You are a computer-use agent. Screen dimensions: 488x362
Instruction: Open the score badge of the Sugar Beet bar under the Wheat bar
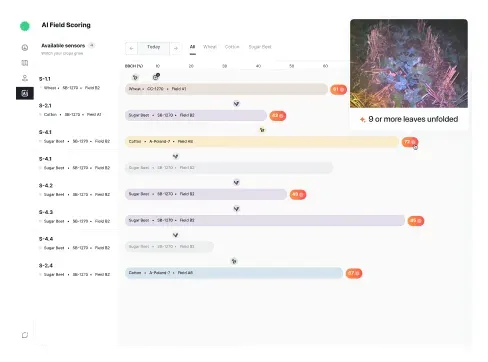click(x=278, y=116)
